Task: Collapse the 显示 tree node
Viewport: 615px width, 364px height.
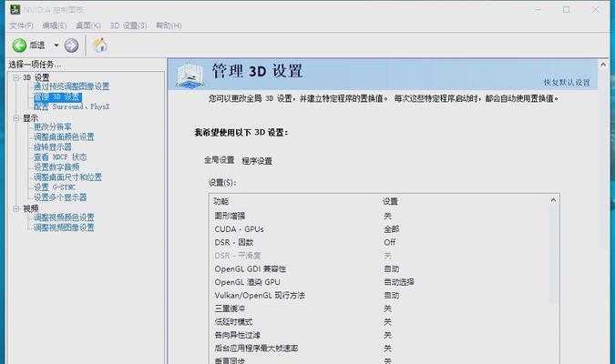Action: [x=16, y=118]
